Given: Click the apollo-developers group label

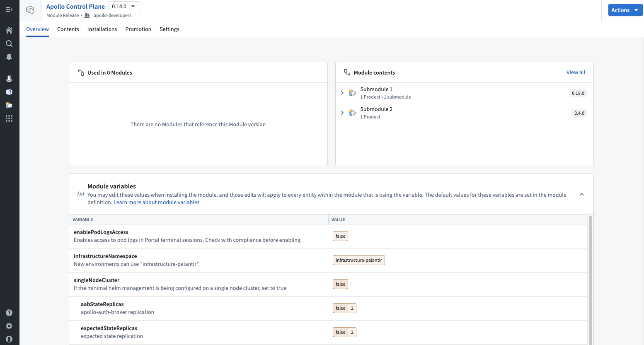Looking at the screenshot, I should pyautogui.click(x=112, y=15).
